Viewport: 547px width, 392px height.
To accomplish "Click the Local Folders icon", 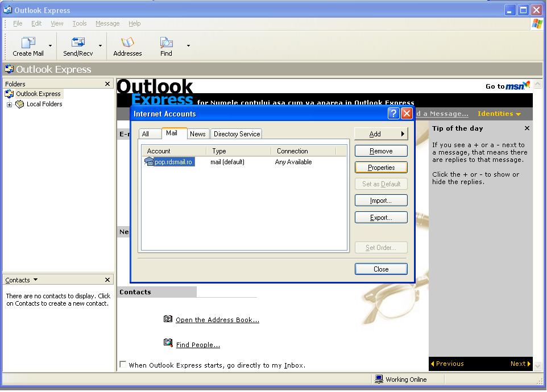I will click(x=20, y=104).
